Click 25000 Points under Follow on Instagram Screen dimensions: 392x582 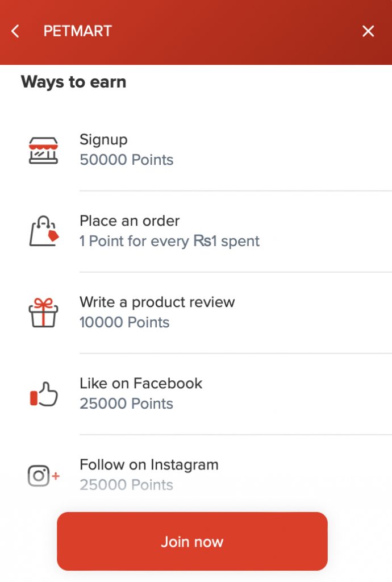(x=126, y=485)
